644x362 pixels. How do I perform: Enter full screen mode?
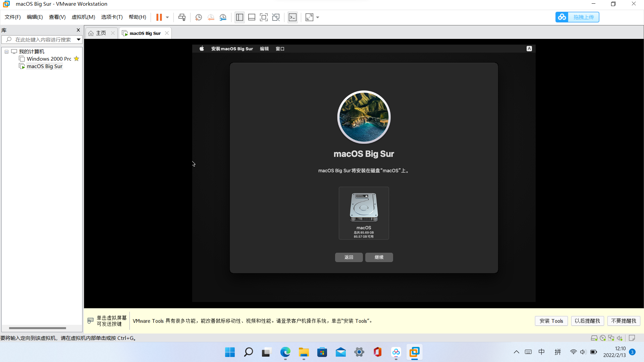pos(264,17)
